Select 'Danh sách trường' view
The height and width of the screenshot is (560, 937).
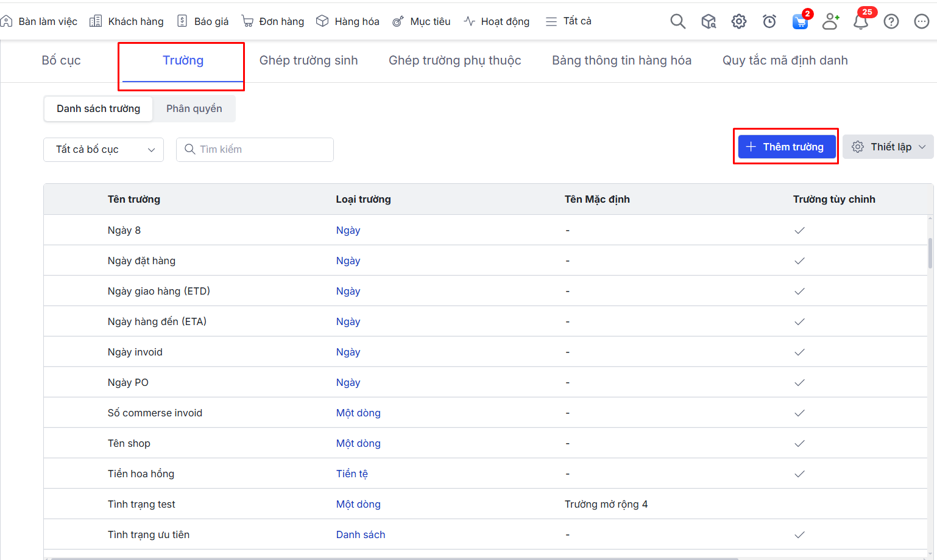[98, 108]
